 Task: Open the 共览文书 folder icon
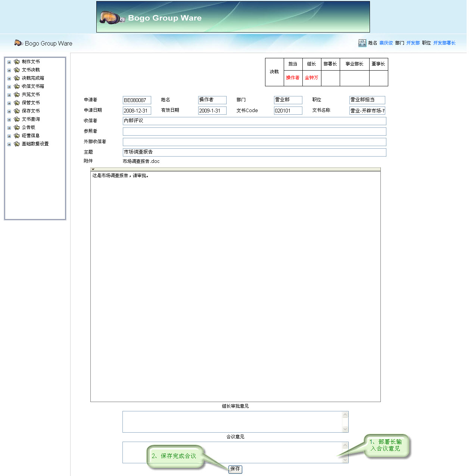17,94
